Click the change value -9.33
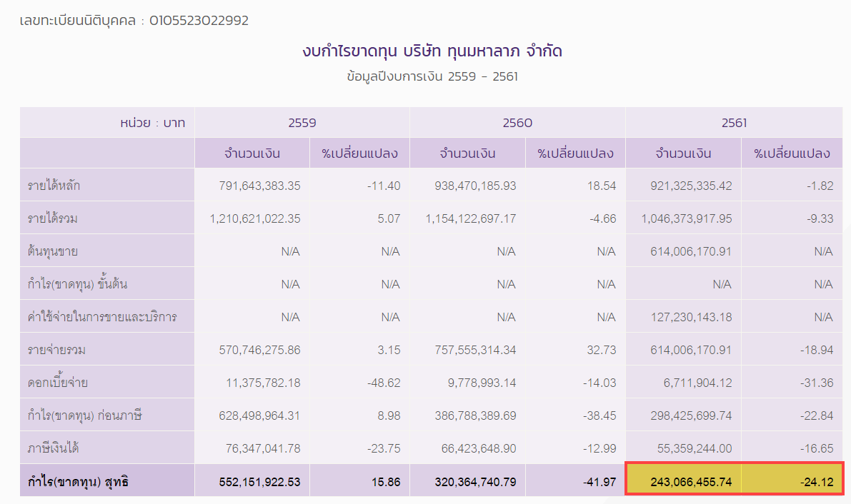The width and height of the screenshot is (851, 504). click(x=820, y=218)
